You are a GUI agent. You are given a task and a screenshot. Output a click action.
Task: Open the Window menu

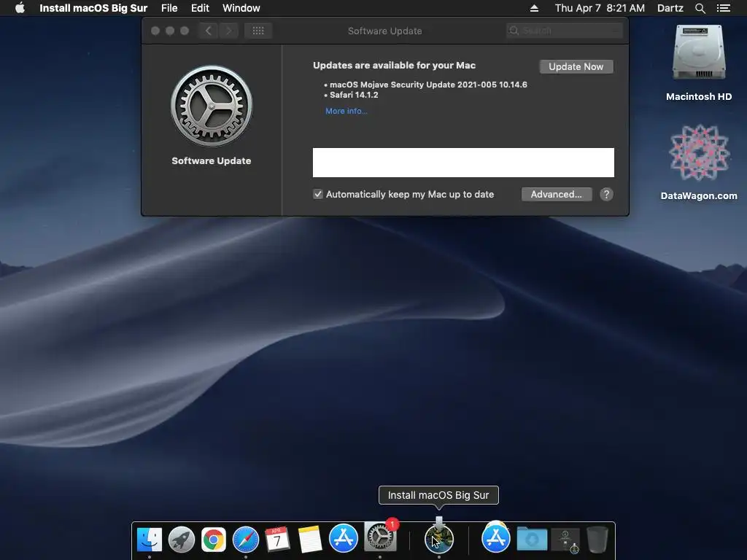point(241,8)
